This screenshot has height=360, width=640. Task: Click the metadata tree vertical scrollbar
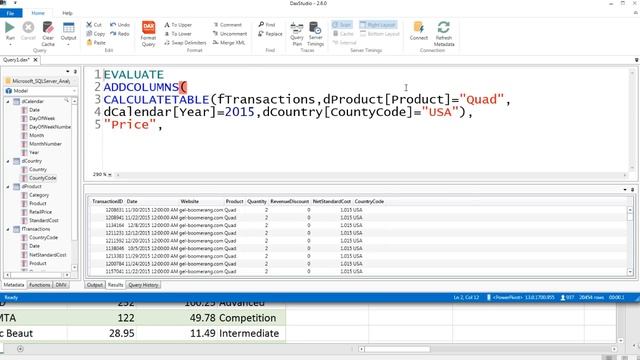point(74,184)
